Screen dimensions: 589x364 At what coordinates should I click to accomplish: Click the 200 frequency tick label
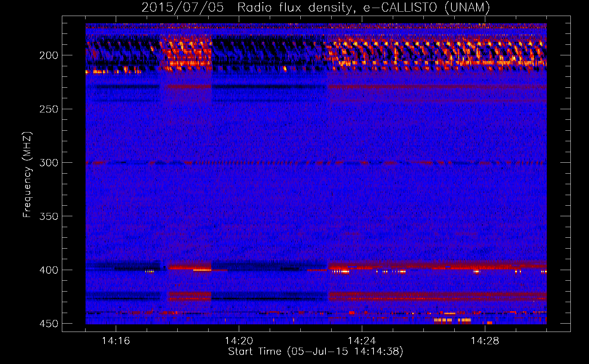click(48, 55)
